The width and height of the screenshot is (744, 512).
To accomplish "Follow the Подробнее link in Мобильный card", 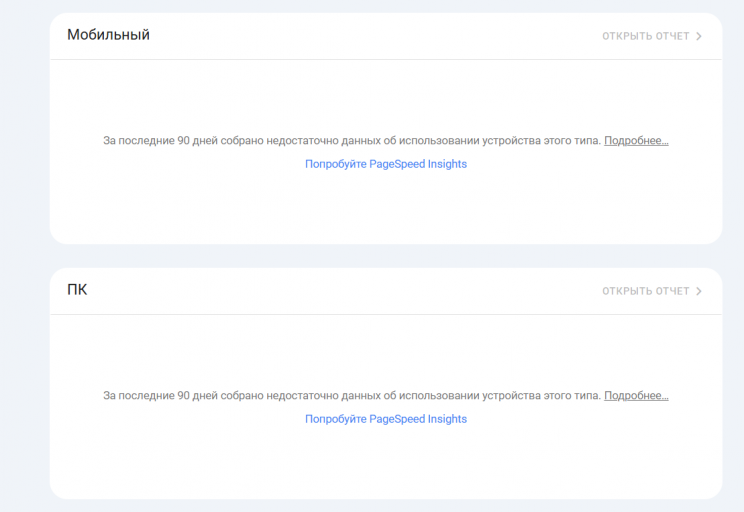I will [636, 141].
